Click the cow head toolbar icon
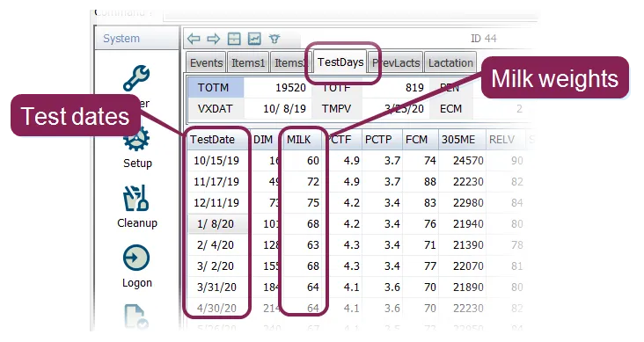The image size is (644, 342). click(274, 39)
